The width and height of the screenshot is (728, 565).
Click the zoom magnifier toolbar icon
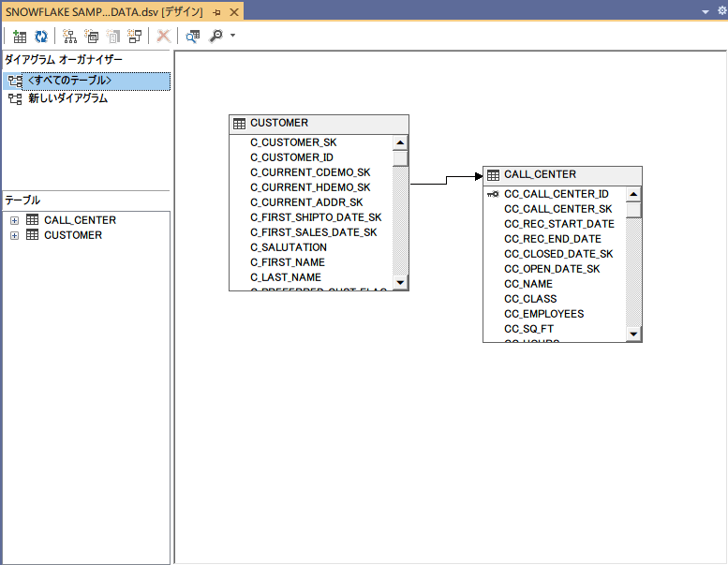pos(216,37)
